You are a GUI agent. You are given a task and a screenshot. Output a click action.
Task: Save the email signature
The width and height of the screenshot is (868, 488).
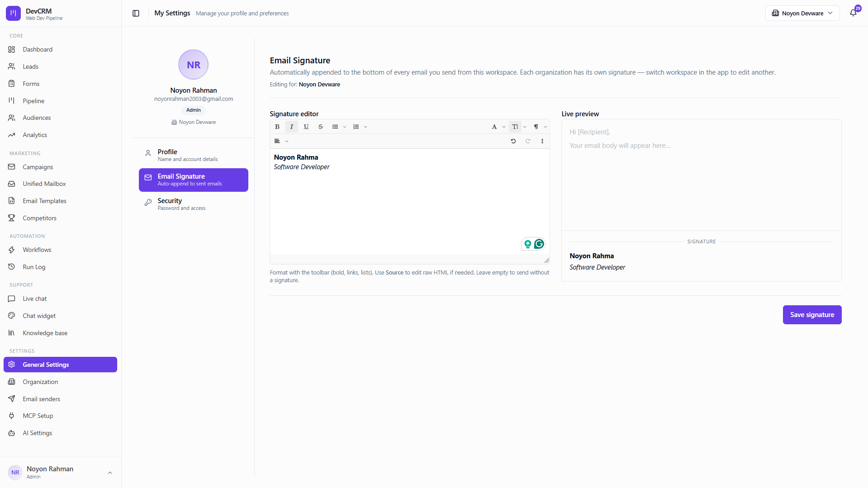pos(812,315)
